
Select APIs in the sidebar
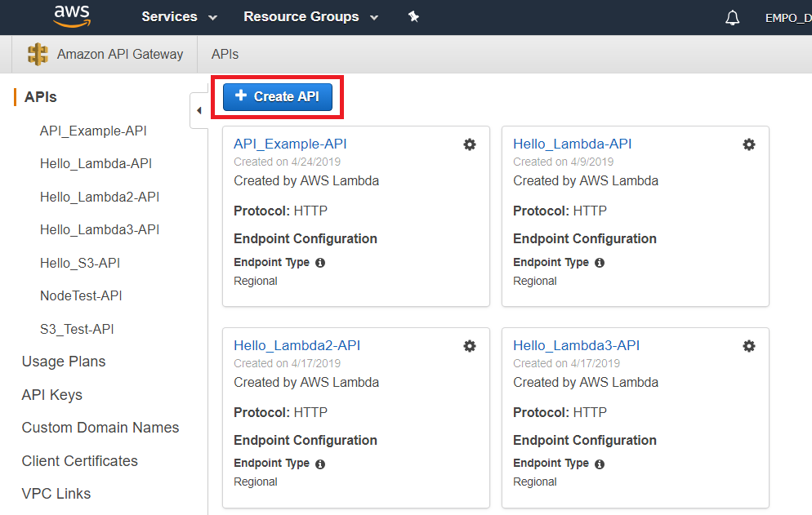point(40,97)
